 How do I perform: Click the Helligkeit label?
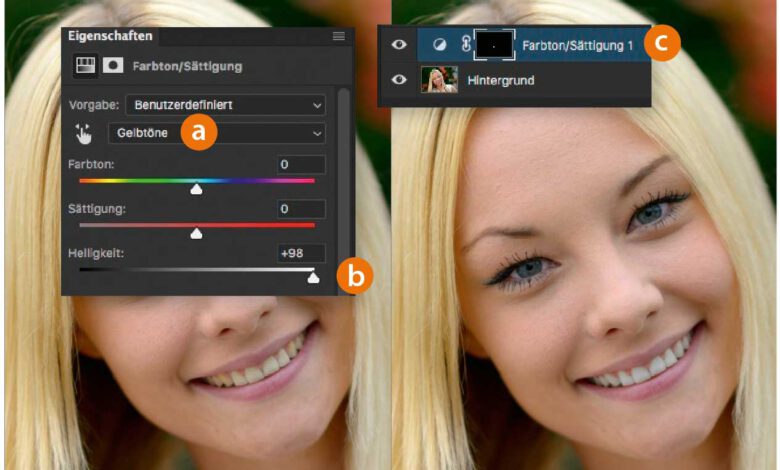click(96, 253)
